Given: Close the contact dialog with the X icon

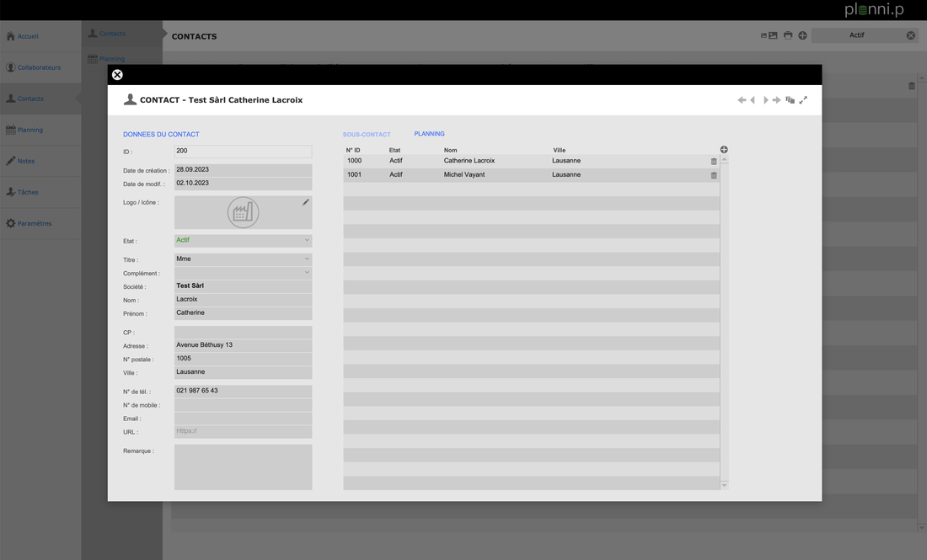Looking at the screenshot, I should tap(117, 75).
